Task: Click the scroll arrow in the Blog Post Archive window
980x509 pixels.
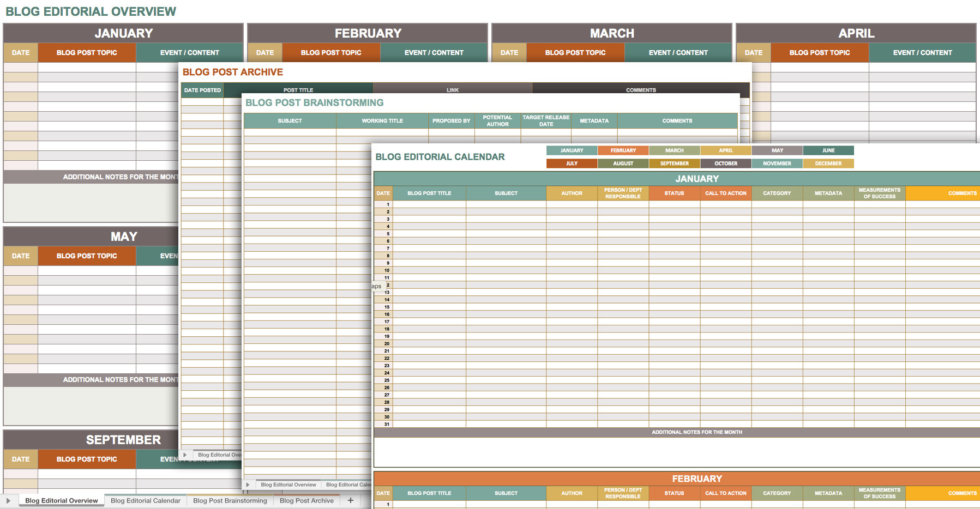Action: tap(185, 454)
